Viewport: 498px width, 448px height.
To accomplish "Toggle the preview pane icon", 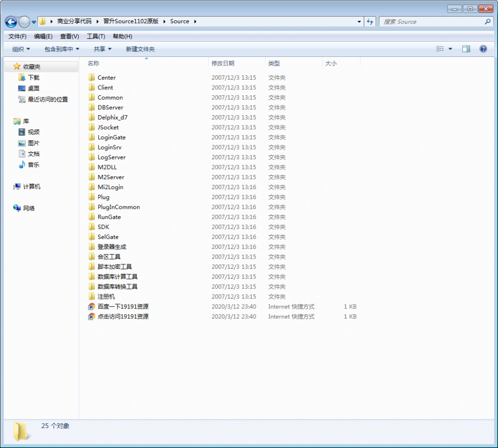I will [x=466, y=49].
